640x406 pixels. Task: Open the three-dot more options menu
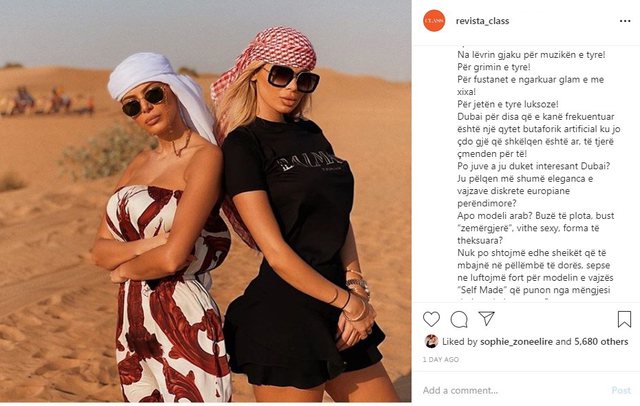(625, 21)
